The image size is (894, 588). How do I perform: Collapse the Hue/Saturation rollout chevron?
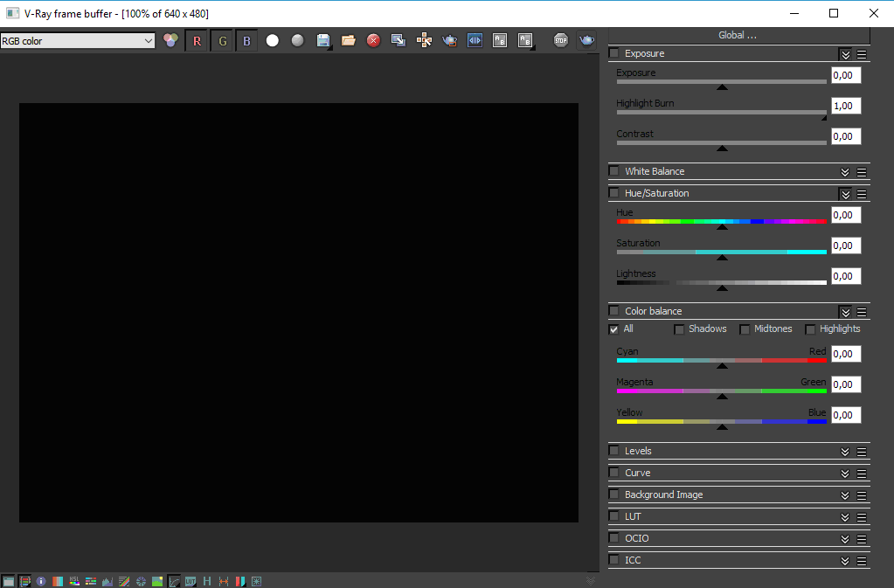point(846,194)
